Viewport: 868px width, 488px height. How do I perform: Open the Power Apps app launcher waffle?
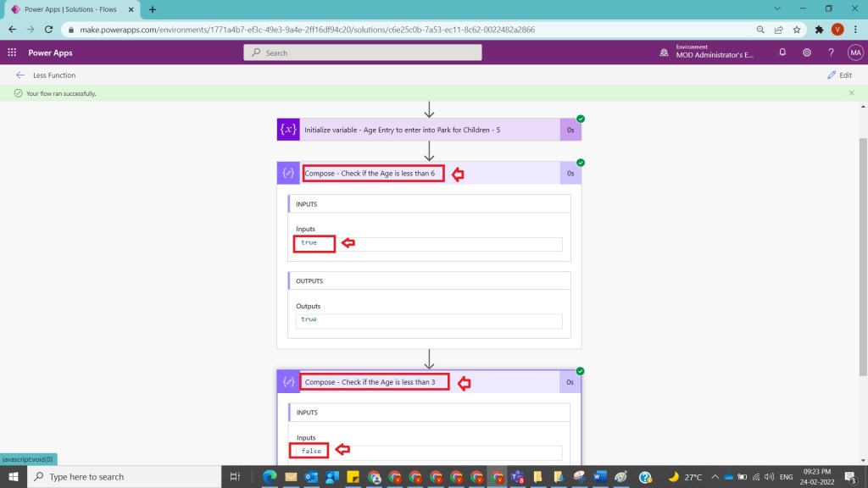click(12, 53)
